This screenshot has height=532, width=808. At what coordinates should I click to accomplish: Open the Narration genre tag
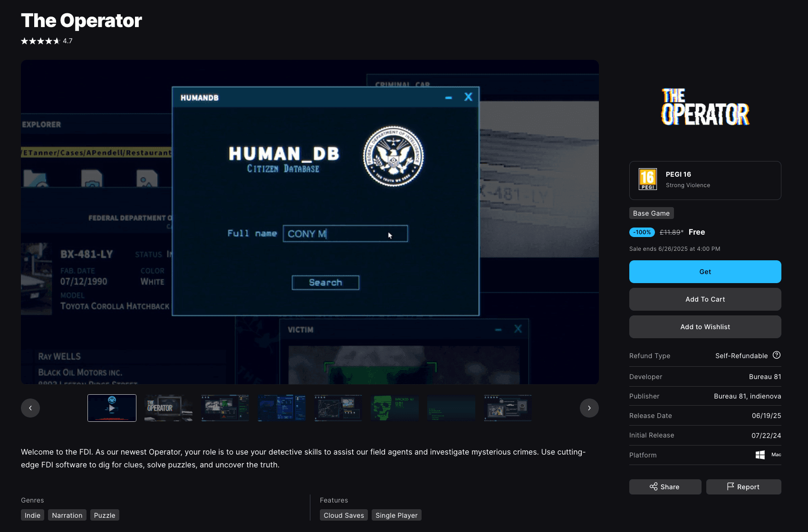[x=67, y=515]
